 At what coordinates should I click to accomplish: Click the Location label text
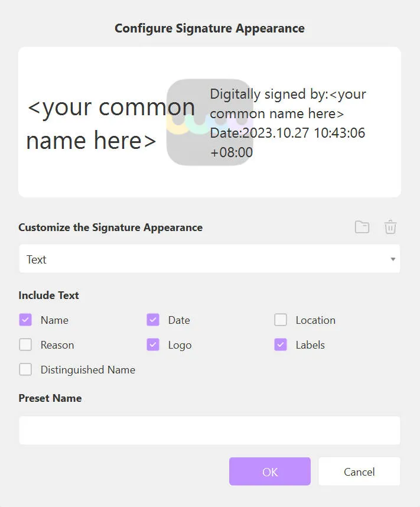[315, 320]
